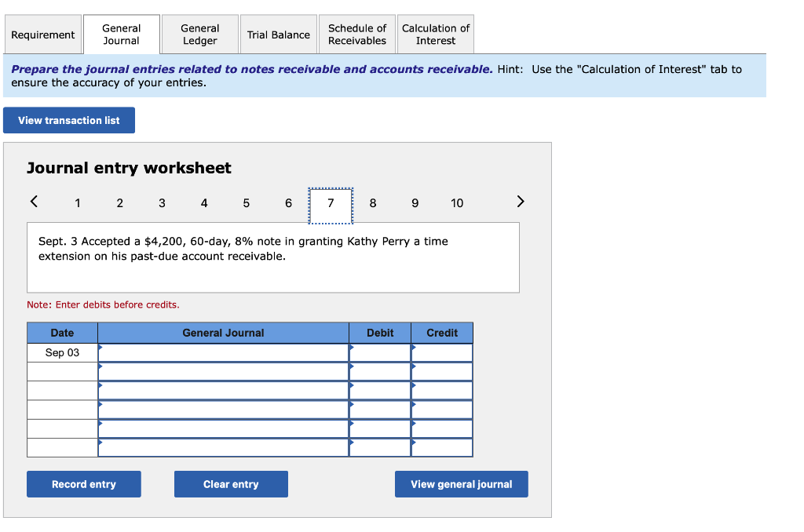The width and height of the screenshot is (804, 532).
Task: Open account dropdown in fourth journal row
Action: click(224, 410)
